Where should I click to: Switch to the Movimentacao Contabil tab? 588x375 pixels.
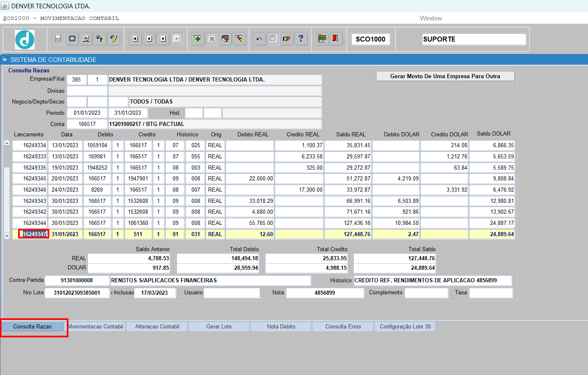pos(95,326)
